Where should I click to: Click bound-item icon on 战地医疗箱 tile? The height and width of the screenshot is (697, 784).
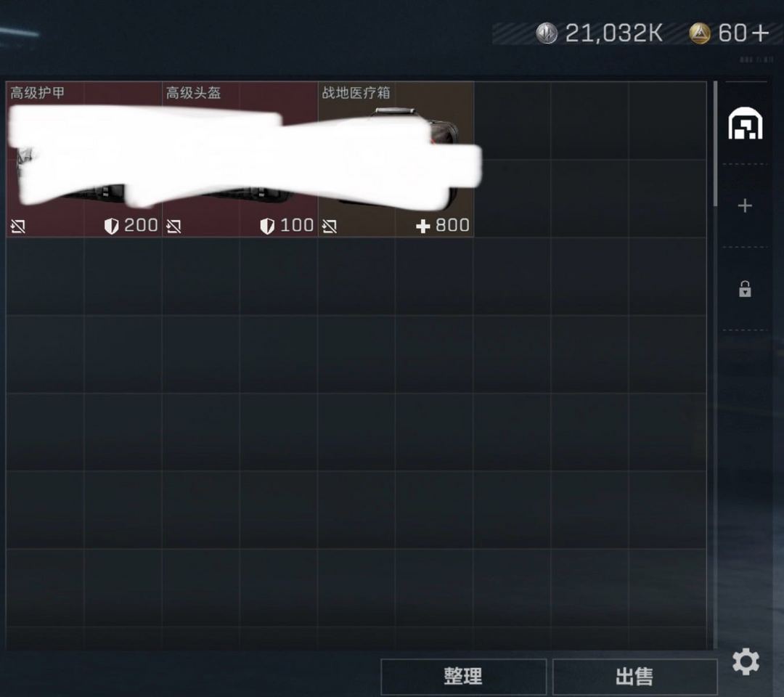(330, 227)
